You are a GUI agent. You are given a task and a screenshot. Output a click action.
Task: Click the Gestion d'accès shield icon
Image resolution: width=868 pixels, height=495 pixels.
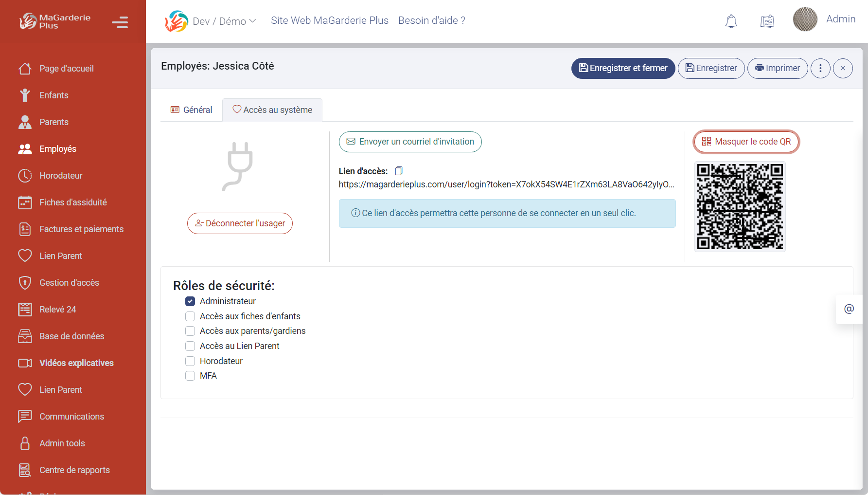[25, 282]
